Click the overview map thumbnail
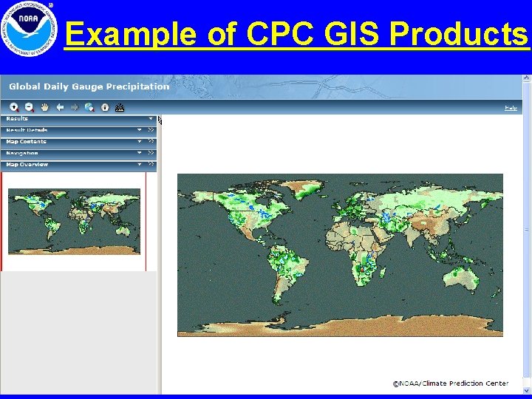The height and width of the screenshot is (399, 532). pyautogui.click(x=74, y=222)
